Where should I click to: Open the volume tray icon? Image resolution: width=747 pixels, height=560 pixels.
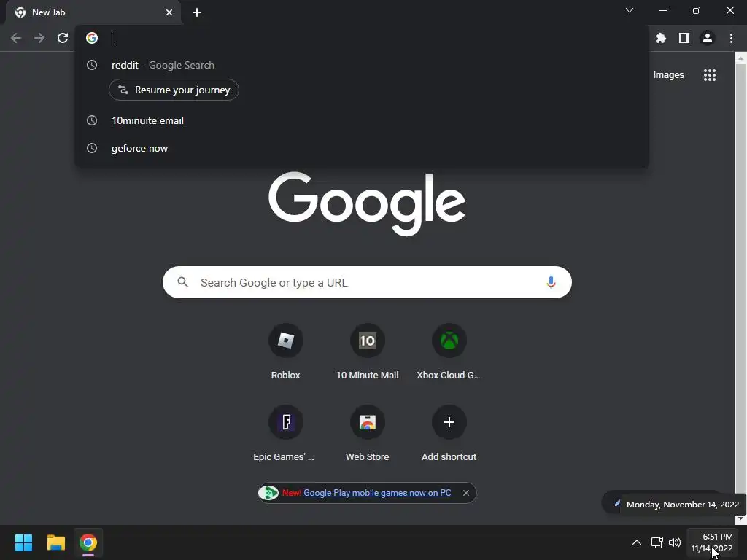[x=675, y=542]
